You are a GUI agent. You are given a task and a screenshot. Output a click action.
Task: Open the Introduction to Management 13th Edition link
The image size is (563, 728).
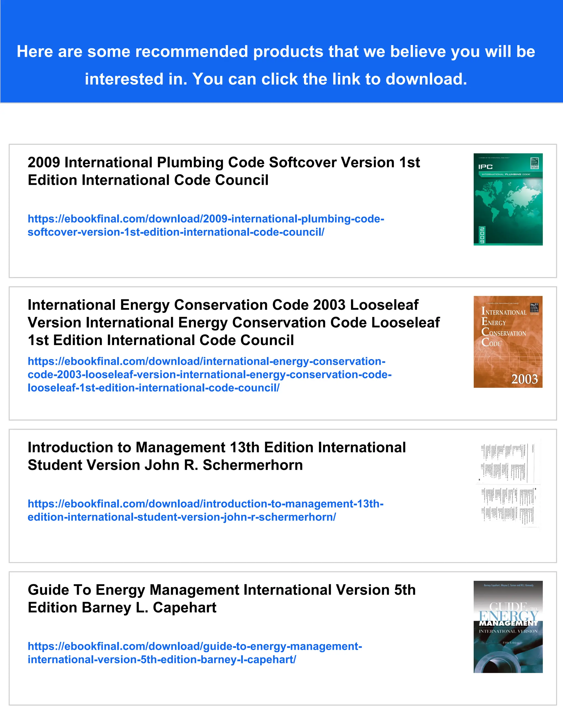[x=205, y=510]
